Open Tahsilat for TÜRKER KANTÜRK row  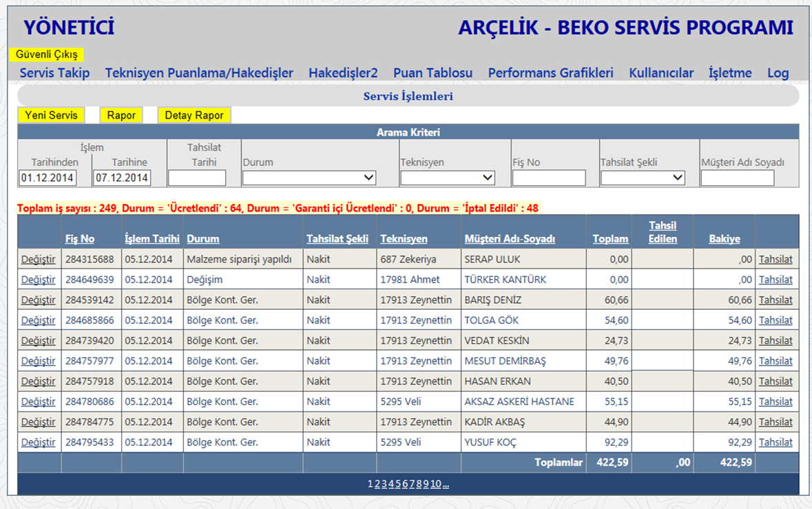click(775, 280)
